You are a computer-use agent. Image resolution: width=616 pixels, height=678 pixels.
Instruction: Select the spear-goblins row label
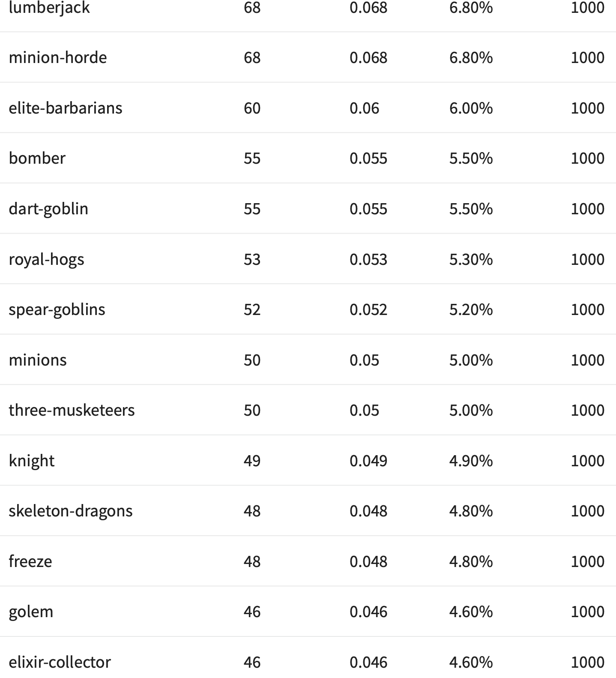coord(57,309)
